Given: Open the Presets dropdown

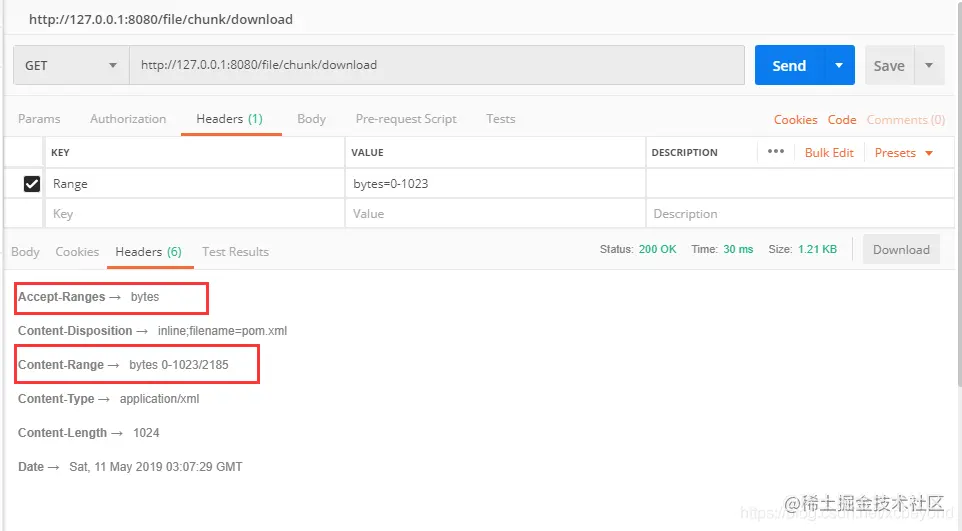Looking at the screenshot, I should point(903,153).
